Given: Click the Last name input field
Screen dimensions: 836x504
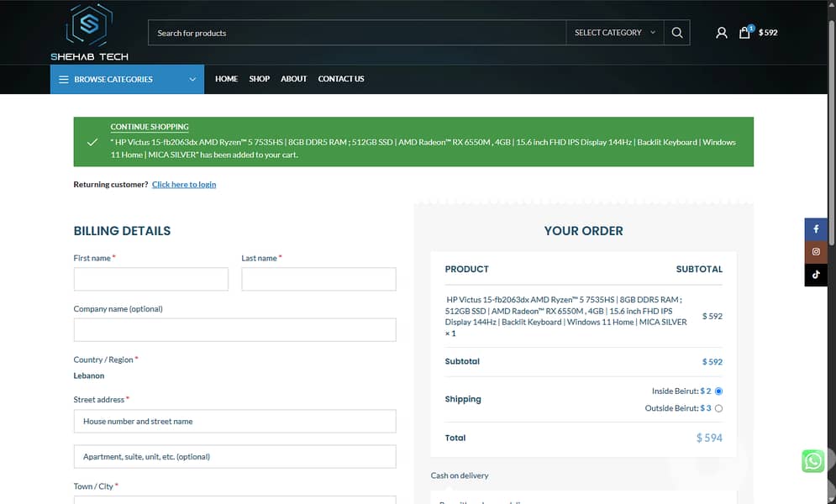Looking at the screenshot, I should click(x=318, y=279).
